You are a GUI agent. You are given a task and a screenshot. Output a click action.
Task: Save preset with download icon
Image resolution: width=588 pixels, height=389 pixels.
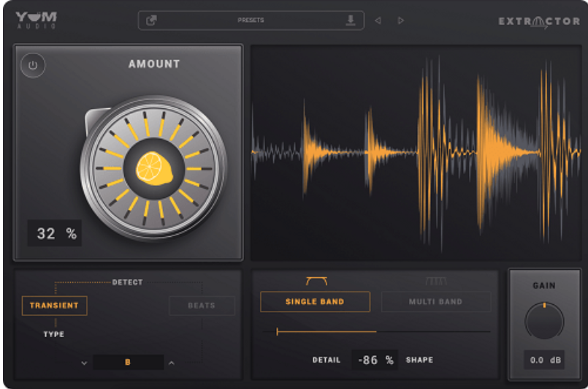tap(351, 20)
